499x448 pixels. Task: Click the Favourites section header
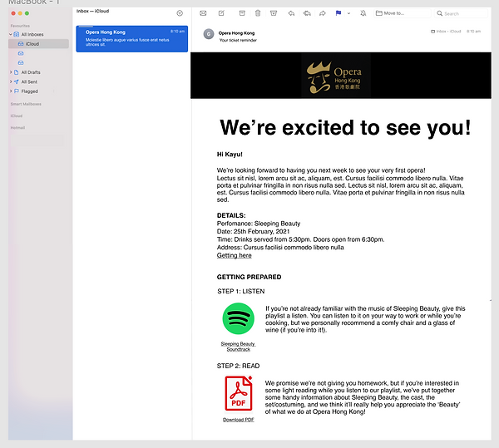(x=20, y=26)
